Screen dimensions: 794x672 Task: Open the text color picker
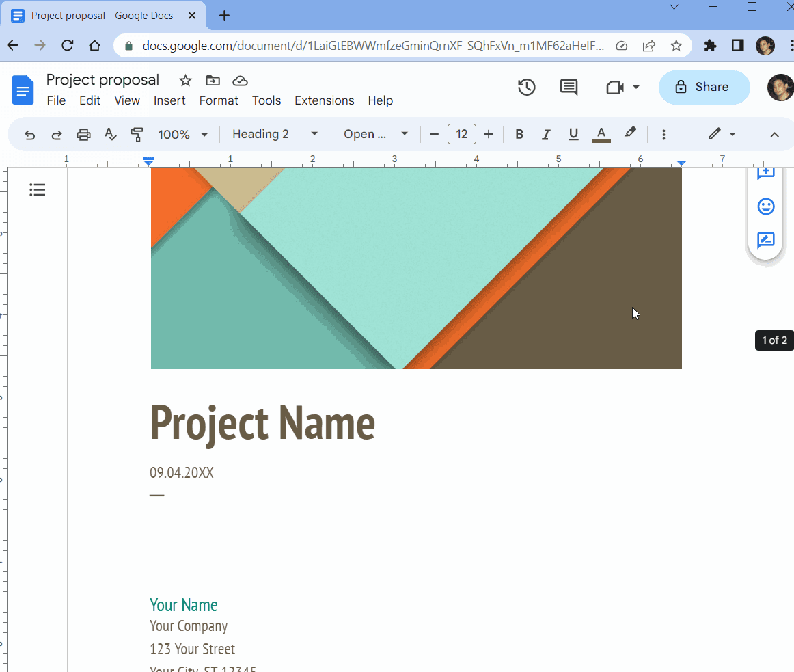(601, 134)
